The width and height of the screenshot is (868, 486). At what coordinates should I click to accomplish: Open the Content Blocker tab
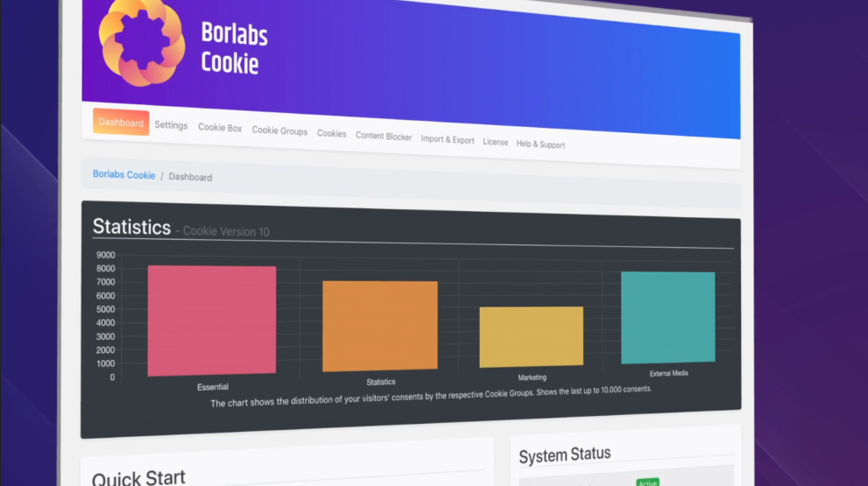coord(384,137)
